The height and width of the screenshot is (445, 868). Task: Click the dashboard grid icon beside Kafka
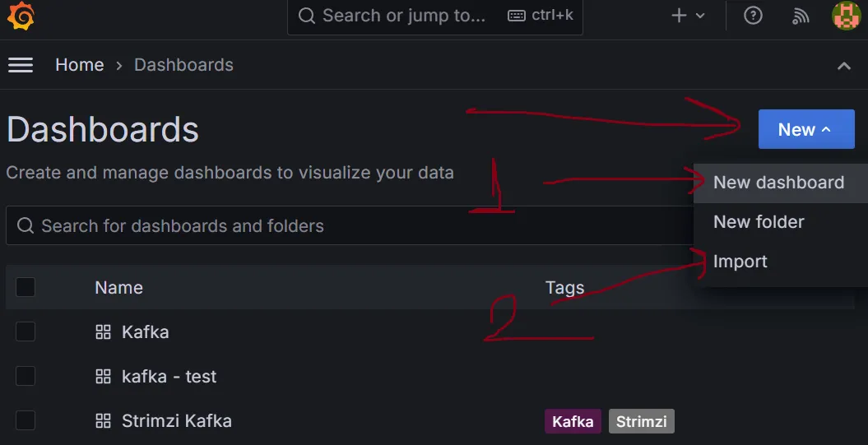(x=103, y=332)
